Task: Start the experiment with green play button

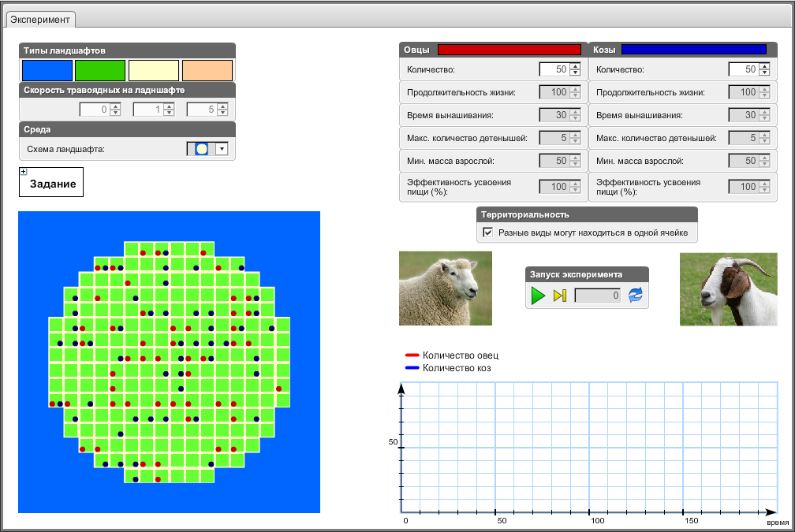Action: pos(538,296)
